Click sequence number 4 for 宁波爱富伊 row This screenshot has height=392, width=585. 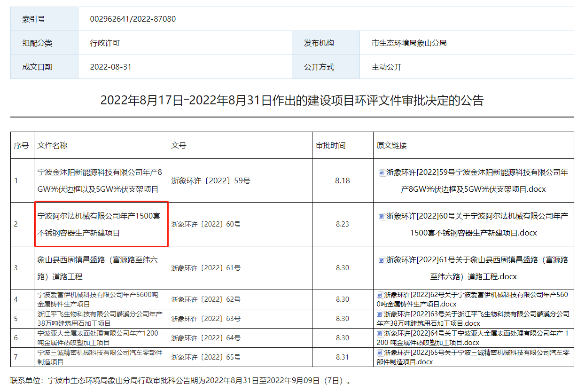click(x=16, y=299)
